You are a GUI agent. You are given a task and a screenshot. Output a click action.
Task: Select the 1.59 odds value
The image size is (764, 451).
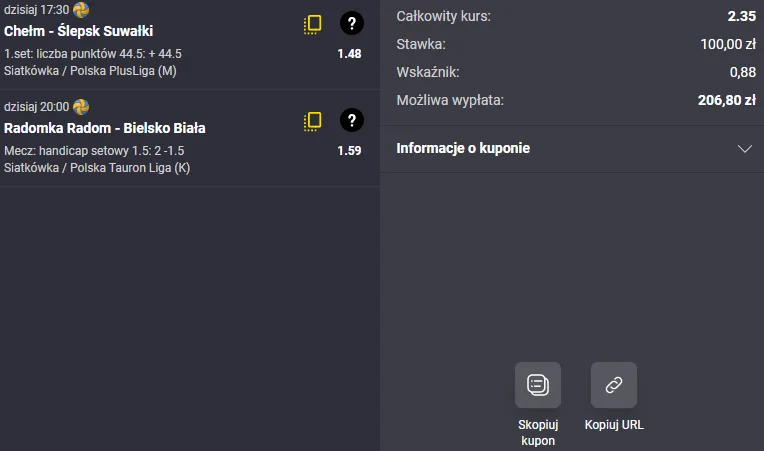[349, 150]
